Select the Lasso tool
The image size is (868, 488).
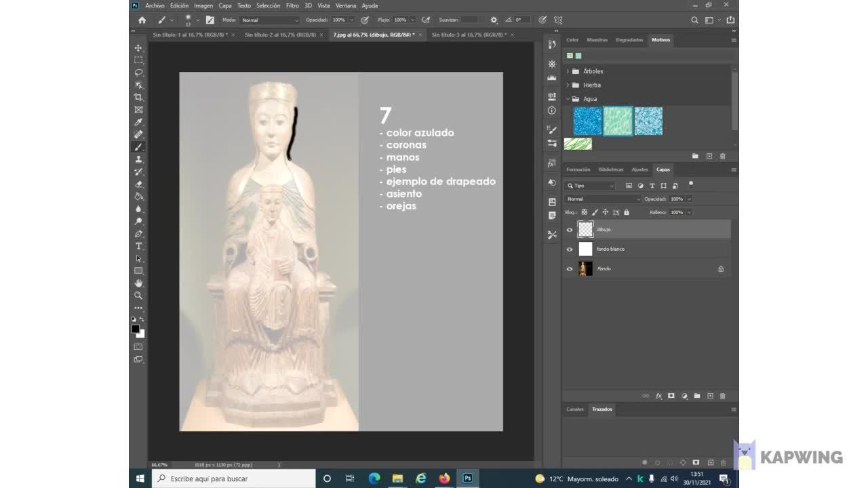[138, 73]
